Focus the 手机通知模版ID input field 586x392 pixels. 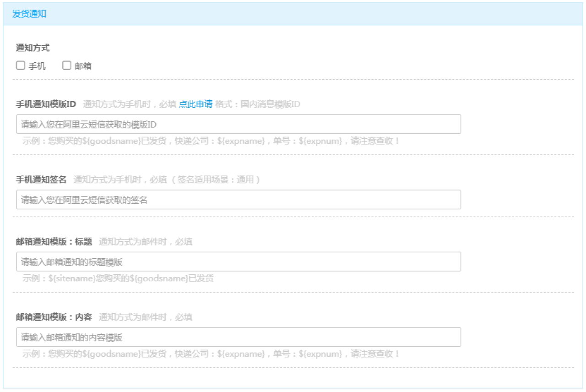pos(238,124)
